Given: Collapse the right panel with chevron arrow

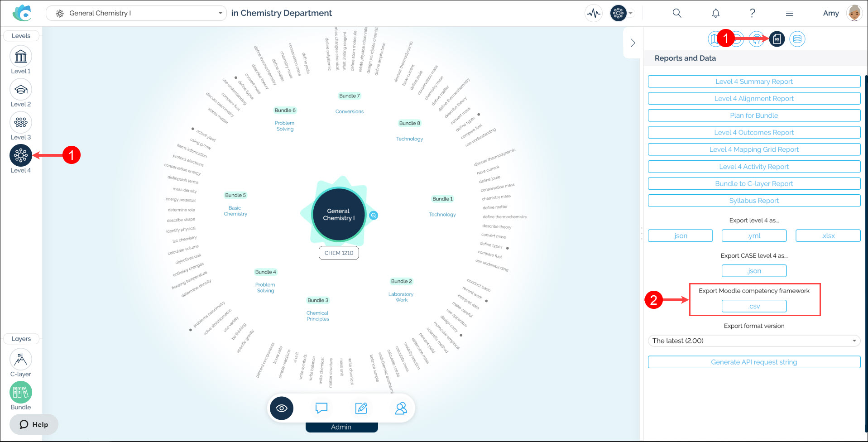Looking at the screenshot, I should [x=633, y=43].
